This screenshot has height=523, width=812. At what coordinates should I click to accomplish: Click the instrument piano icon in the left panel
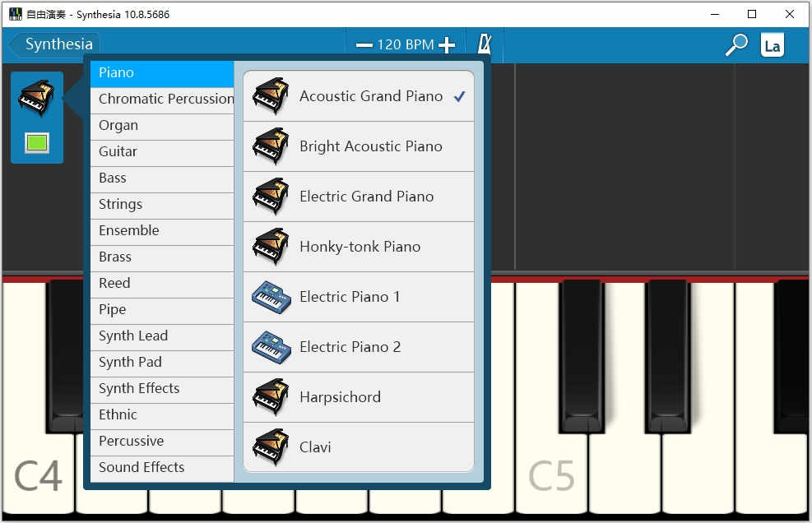(36, 97)
